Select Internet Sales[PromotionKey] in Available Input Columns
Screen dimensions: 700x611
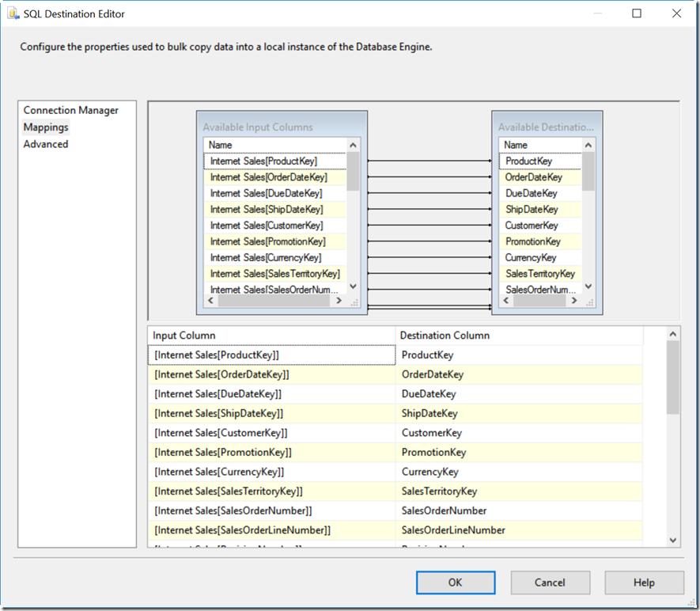(x=275, y=241)
